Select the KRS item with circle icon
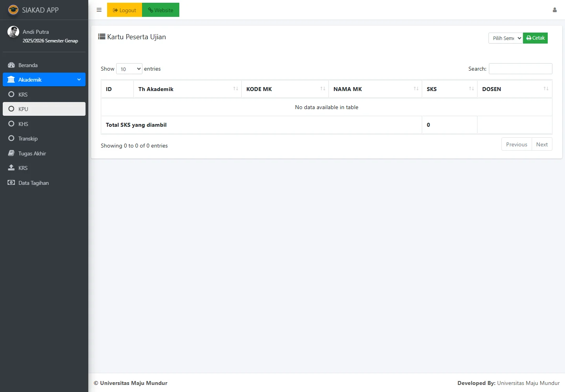The image size is (565, 392). 23,95
